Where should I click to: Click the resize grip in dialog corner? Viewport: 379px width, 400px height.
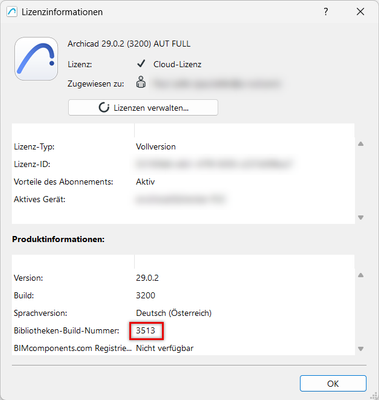click(x=374, y=395)
